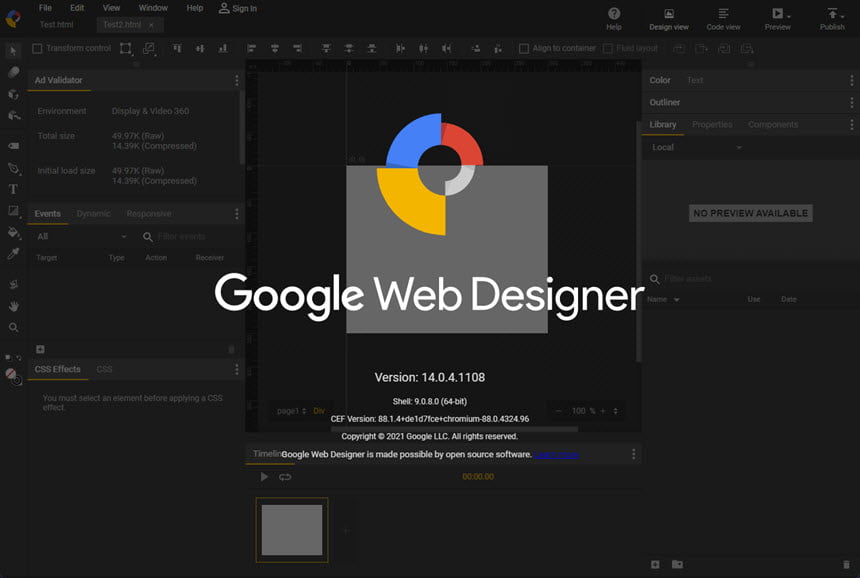Switch to the Components tab
This screenshot has width=860, height=578.
773,124
